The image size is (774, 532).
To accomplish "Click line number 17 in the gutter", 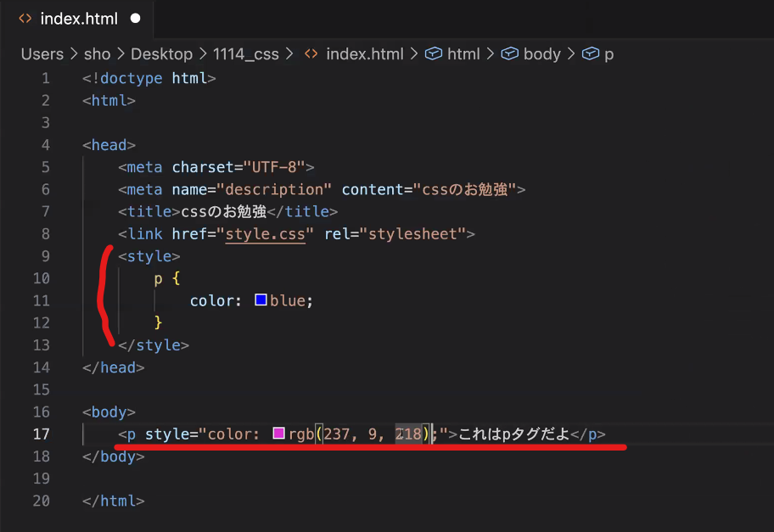I will [x=42, y=434].
